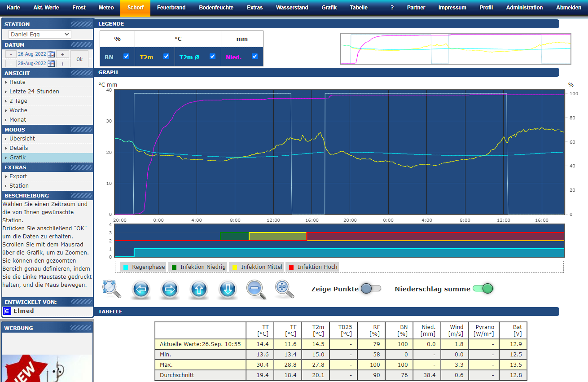Click the overview mini graph thumbnail
This screenshot has width=588, height=382.
[456, 48]
